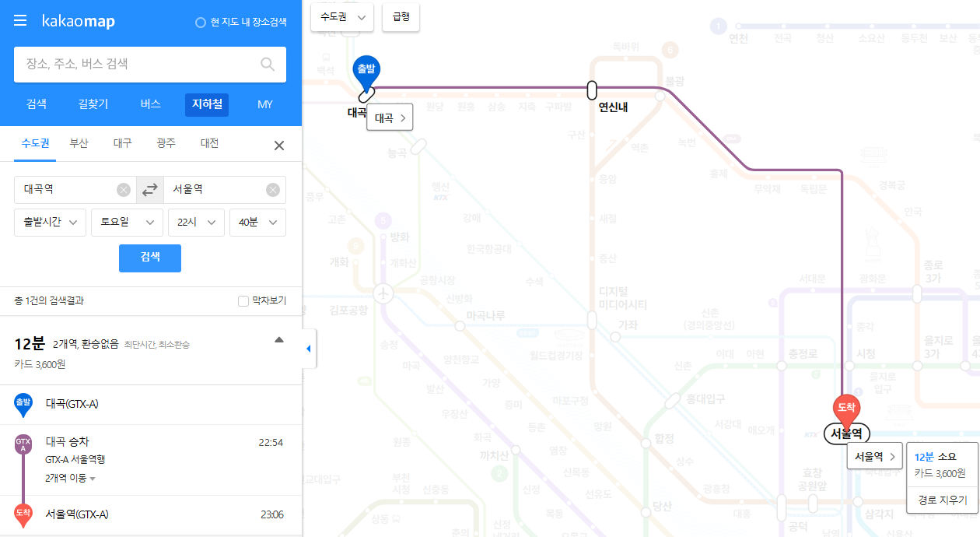Viewport: 980px width, 537px height.
Task: Open the 40분 minute dropdown
Action: (257, 222)
